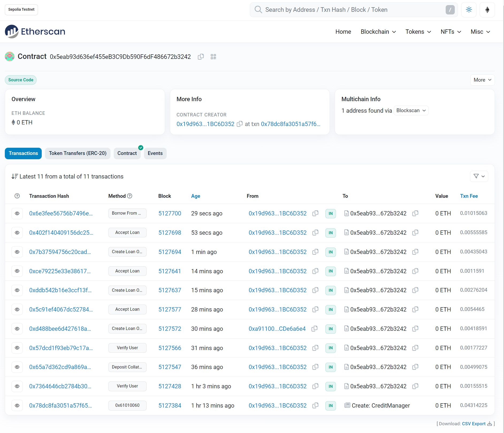Copy From address in the block 5127428 row
The image size is (504, 433).
(x=315, y=386)
